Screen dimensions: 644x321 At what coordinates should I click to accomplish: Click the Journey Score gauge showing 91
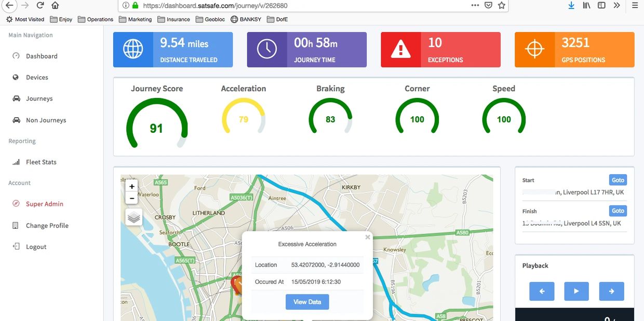[157, 124]
